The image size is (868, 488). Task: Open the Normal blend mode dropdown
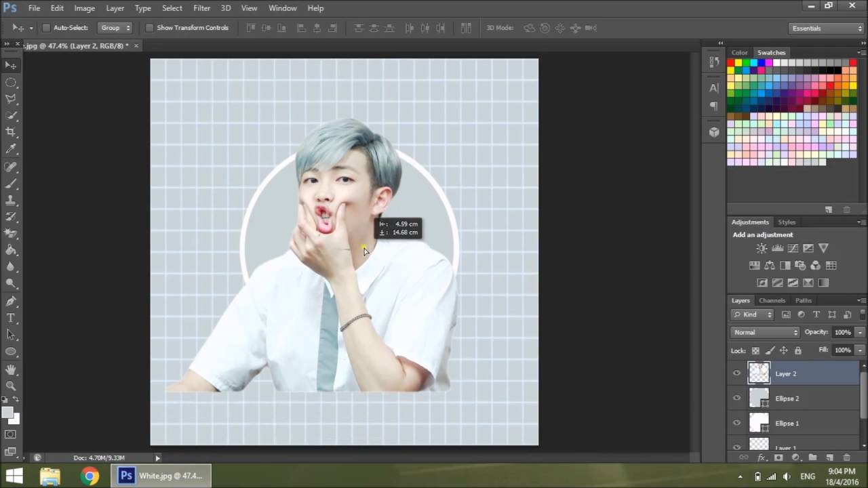click(766, 332)
